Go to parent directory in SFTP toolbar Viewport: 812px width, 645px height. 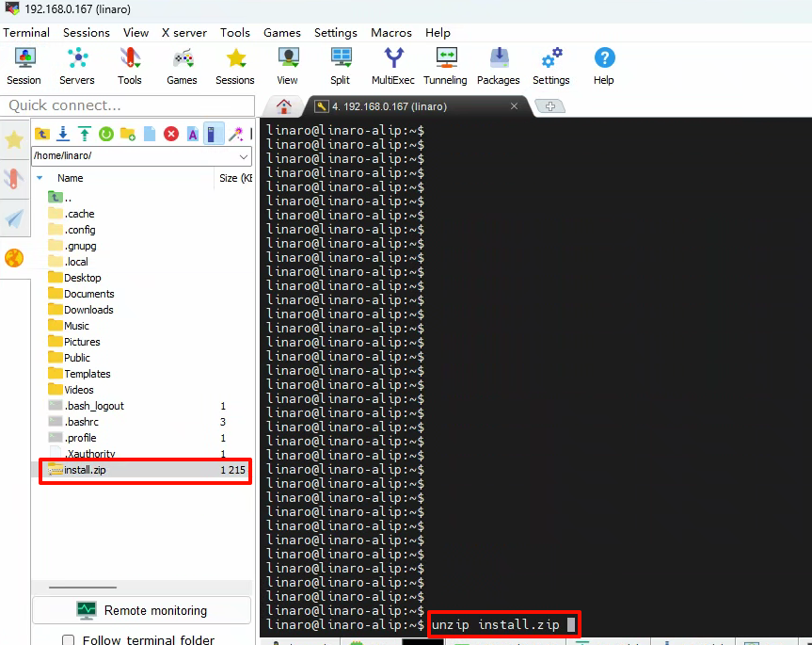click(x=42, y=135)
